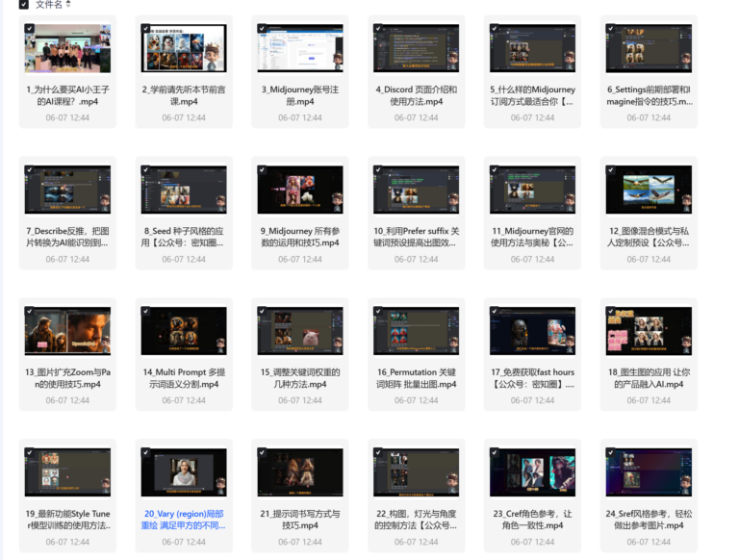
Task: Open the 2_学前请先听本节前言课 video thumbnail
Action: [184, 48]
